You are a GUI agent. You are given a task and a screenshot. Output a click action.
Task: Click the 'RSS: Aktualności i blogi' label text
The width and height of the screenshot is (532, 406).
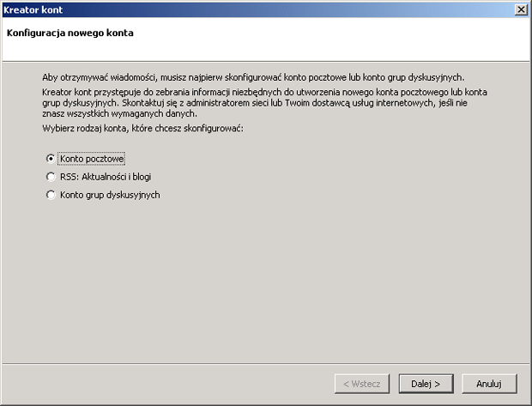106,177
